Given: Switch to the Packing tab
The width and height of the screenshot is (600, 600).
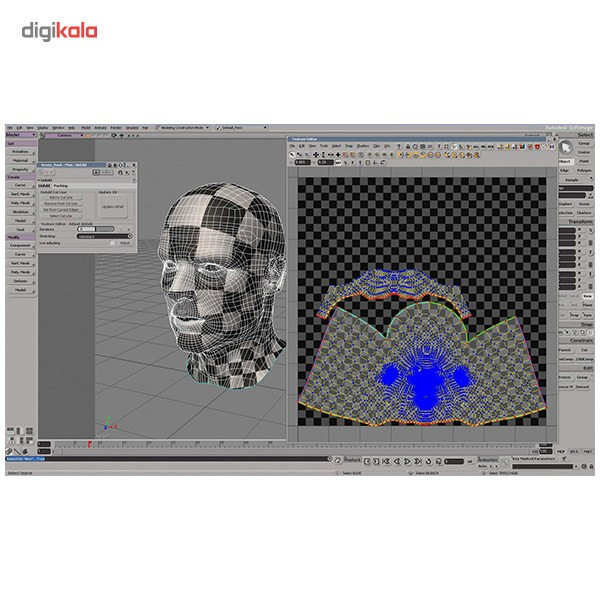Looking at the screenshot, I should [x=60, y=186].
